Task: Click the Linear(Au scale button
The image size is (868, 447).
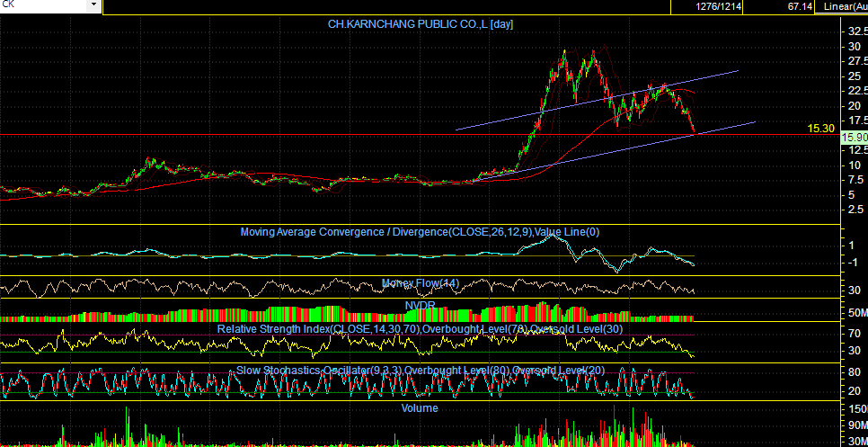Action: point(844,6)
